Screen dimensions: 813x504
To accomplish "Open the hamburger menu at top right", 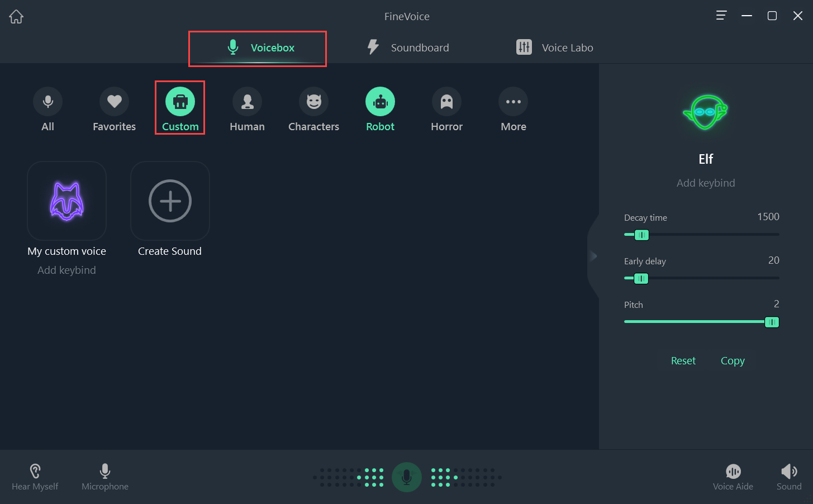I will pyautogui.click(x=721, y=16).
